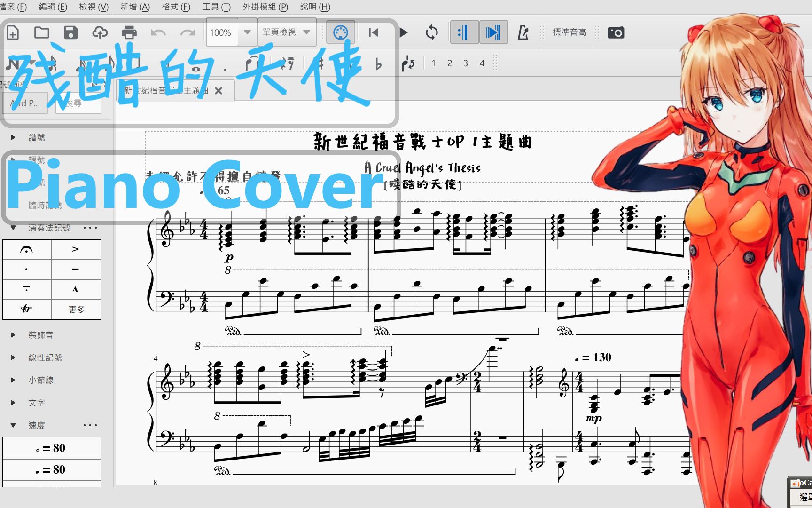The height and width of the screenshot is (508, 812).
Task: Select the tenuto-staccato articulation
Action: 27,289
